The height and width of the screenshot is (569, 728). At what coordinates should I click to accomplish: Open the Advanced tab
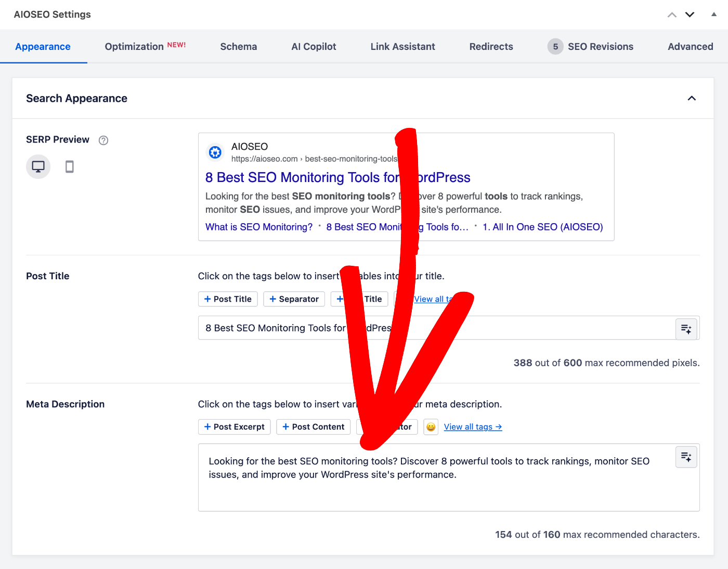691,47
